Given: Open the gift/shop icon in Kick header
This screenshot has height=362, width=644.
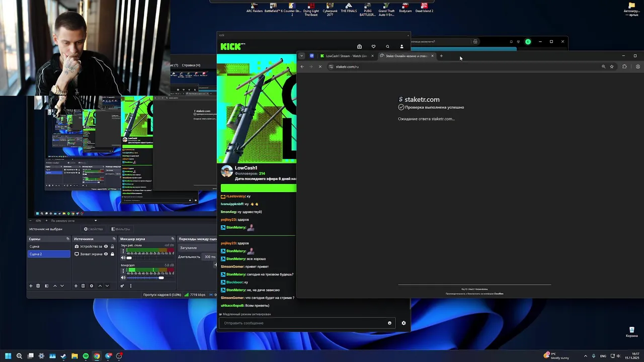Looking at the screenshot, I should (359, 46).
